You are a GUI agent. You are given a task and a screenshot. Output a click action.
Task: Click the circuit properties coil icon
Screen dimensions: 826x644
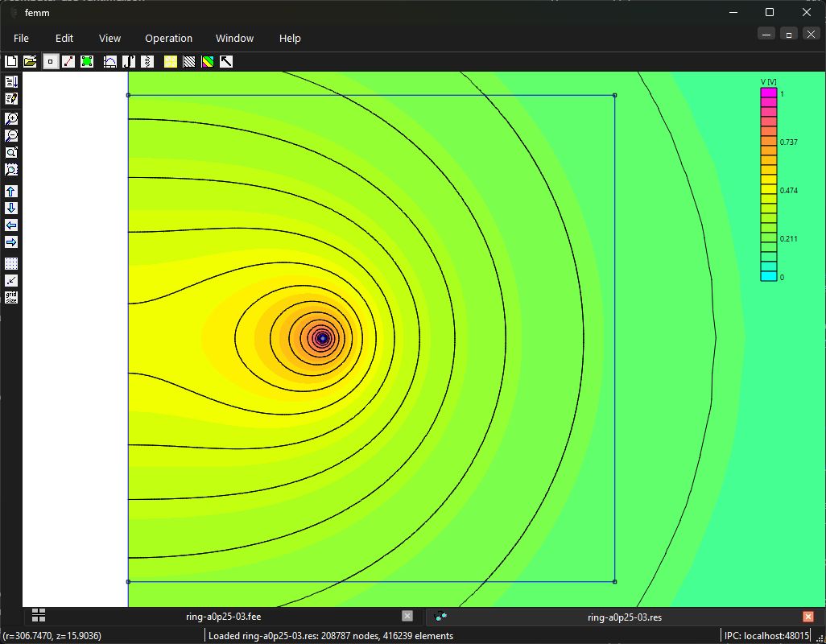147,62
